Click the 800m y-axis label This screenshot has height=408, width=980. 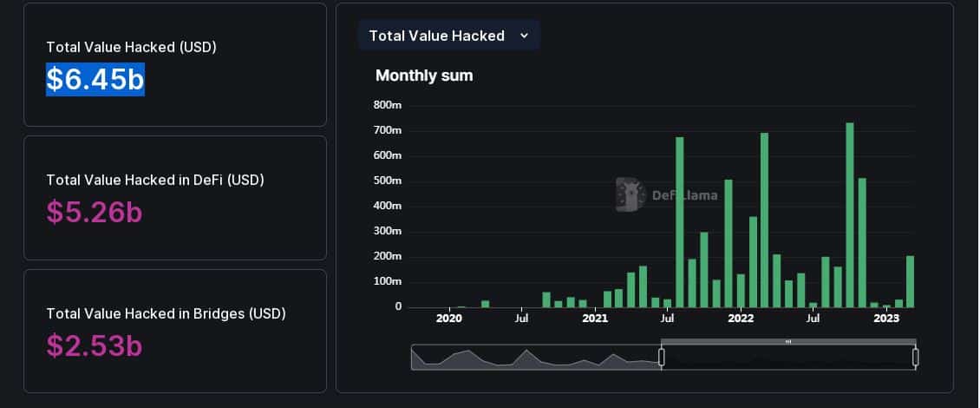[388, 105]
